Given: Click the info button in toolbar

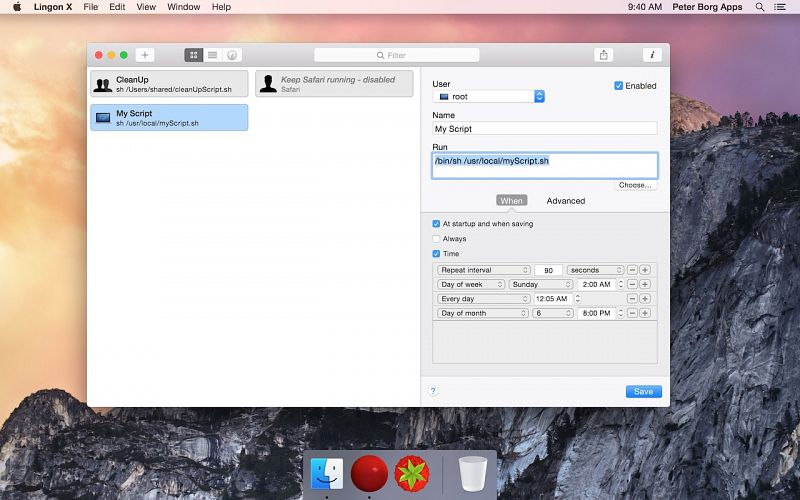Looking at the screenshot, I should 652,55.
